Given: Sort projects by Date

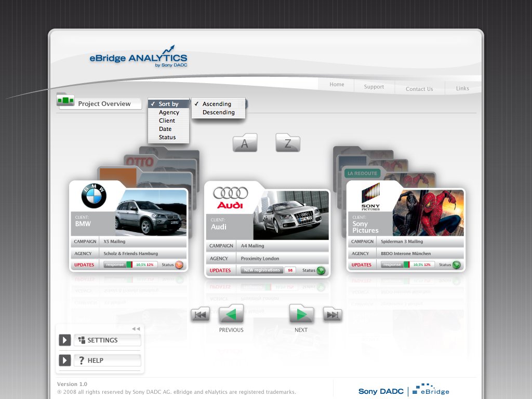Looking at the screenshot, I should pyautogui.click(x=169, y=129).
